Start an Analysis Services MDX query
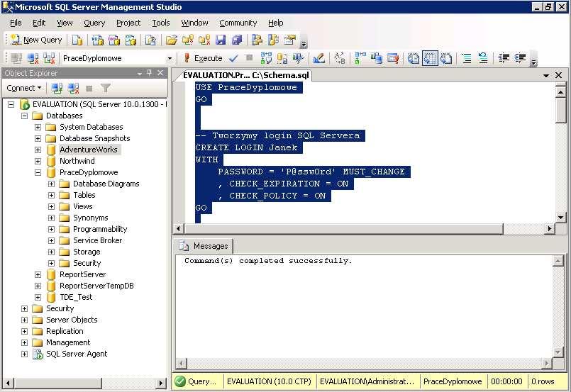 98,40
